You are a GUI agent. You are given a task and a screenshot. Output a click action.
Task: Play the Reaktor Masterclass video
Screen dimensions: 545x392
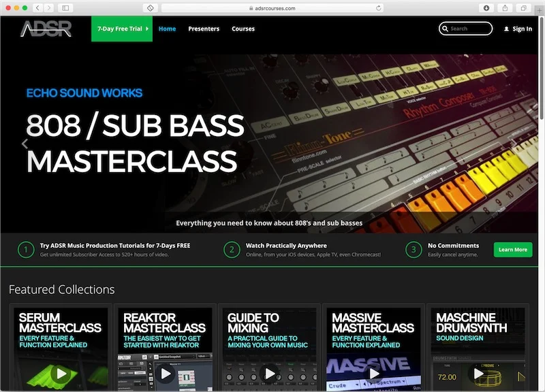click(x=166, y=374)
